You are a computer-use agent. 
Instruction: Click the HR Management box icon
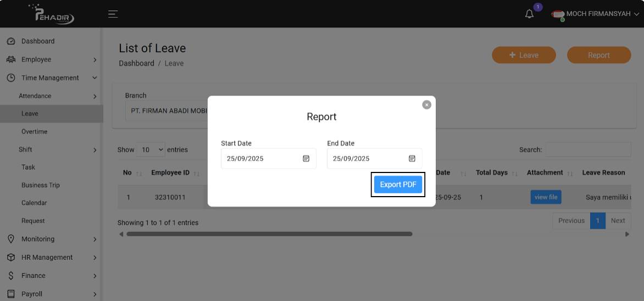pyautogui.click(x=10, y=258)
